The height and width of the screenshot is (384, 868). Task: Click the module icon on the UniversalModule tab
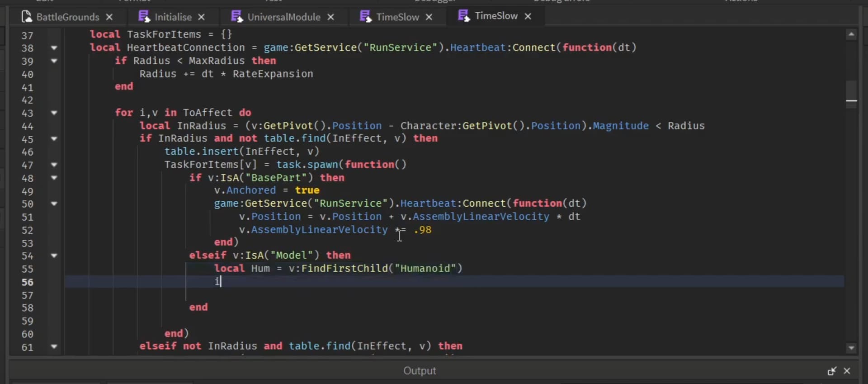pos(237,17)
